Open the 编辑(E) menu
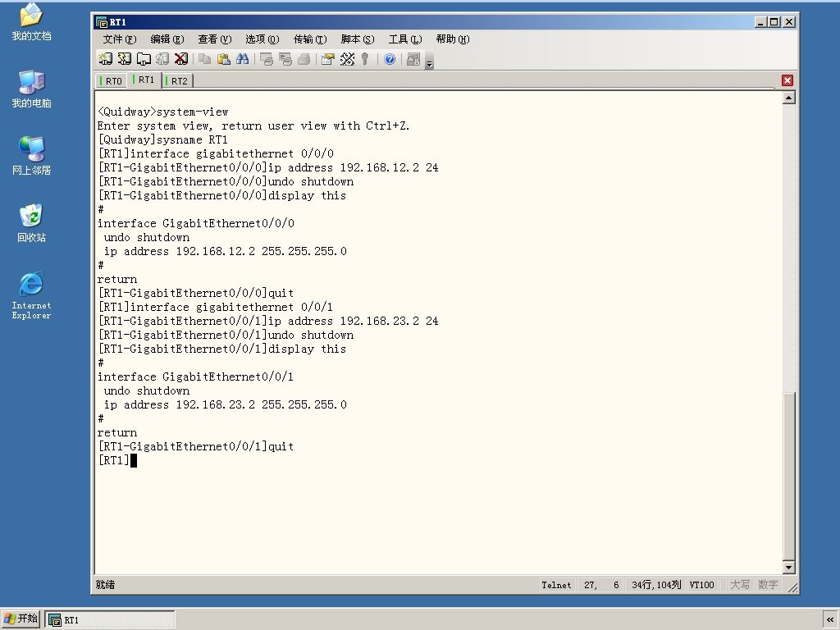The image size is (840, 630). pyautogui.click(x=167, y=39)
